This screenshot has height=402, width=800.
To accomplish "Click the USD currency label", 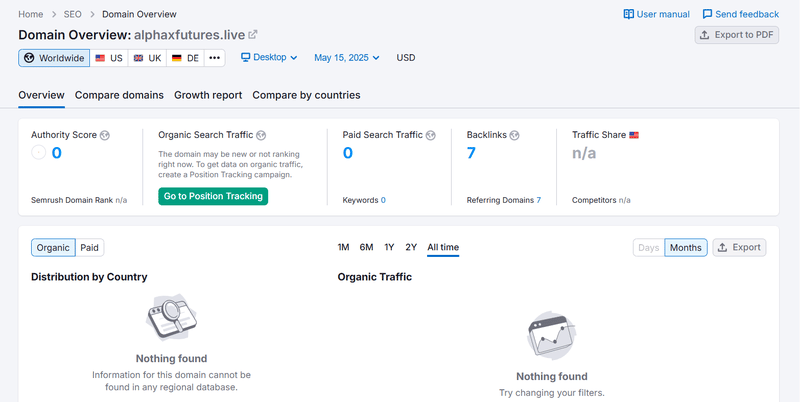I will [406, 58].
